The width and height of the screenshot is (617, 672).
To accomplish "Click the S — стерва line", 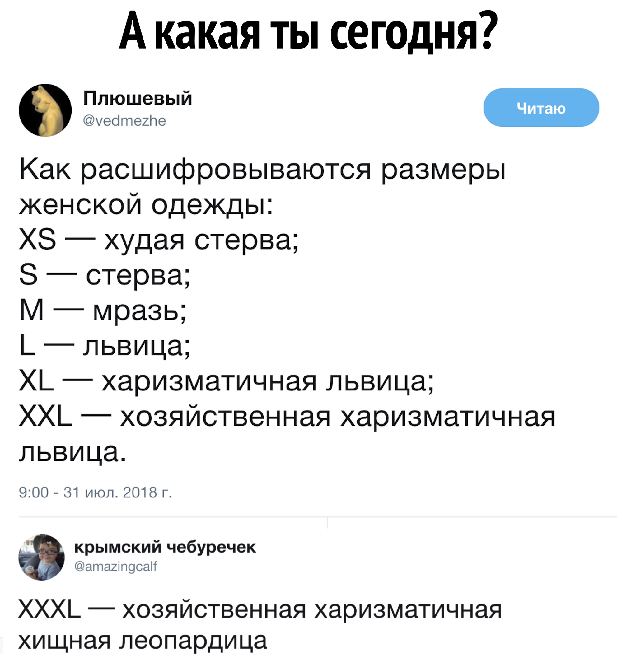I will point(105,276).
